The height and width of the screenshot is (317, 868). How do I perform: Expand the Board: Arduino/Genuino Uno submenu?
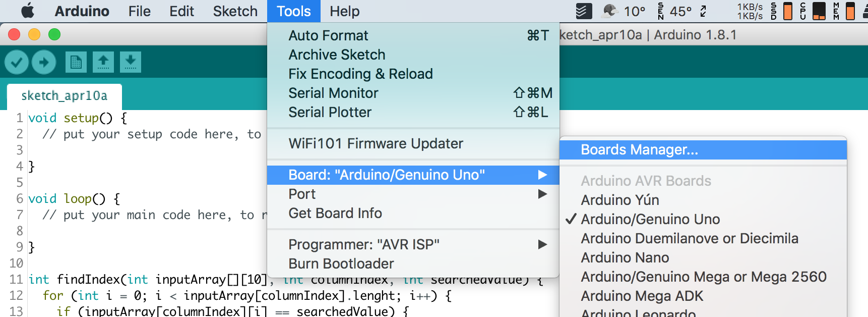387,175
